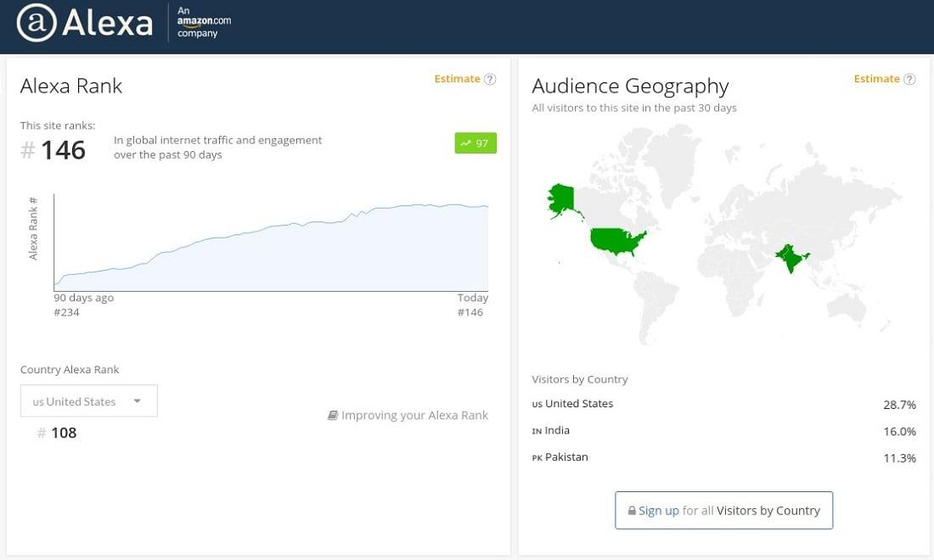934x560 pixels.
Task: Switch to the Alexa Rank panel heading
Action: [71, 86]
